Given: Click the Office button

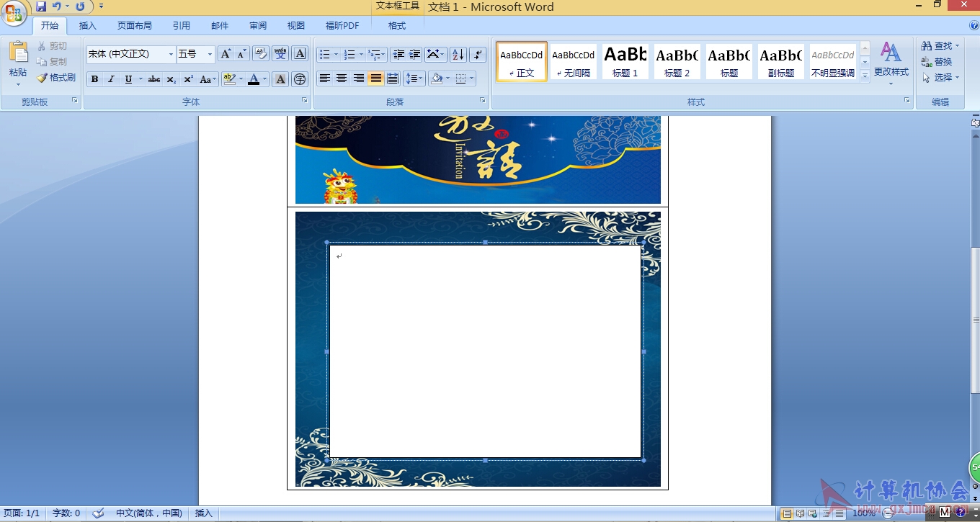Looking at the screenshot, I should pyautogui.click(x=14, y=14).
